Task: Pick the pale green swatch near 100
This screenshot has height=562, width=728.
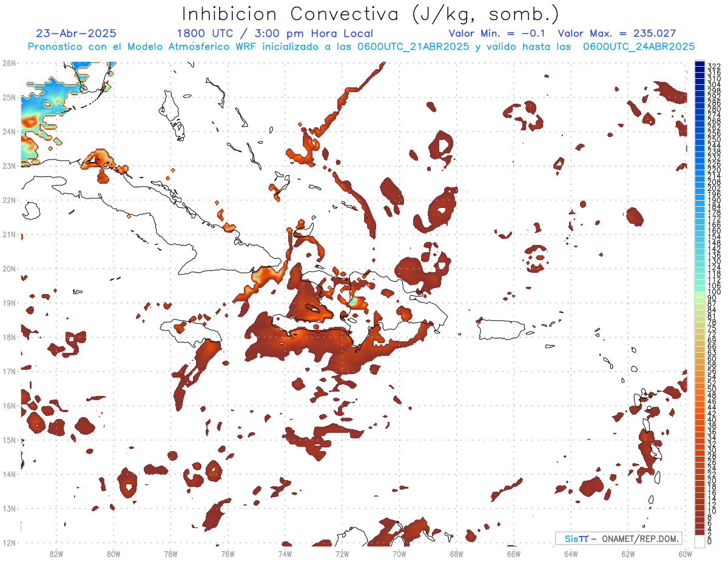Action: click(x=699, y=295)
